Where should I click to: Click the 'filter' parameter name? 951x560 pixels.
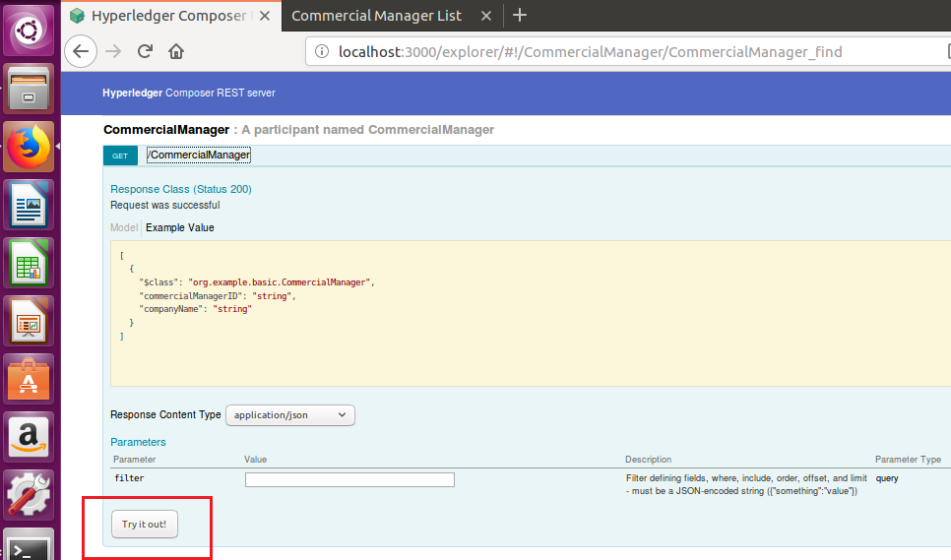(129, 478)
